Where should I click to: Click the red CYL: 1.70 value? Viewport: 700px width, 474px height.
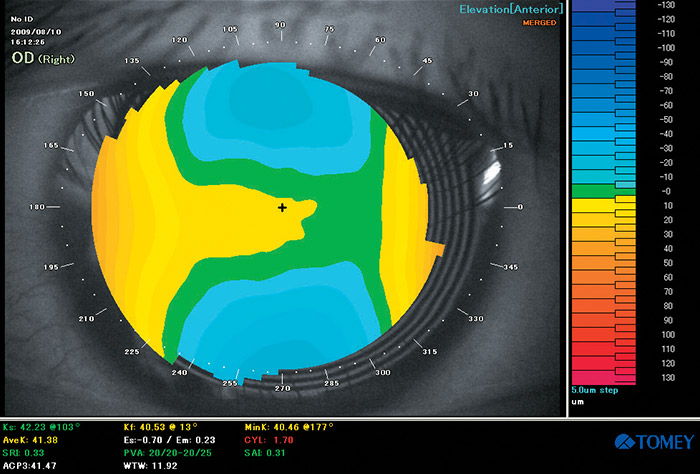(269, 440)
